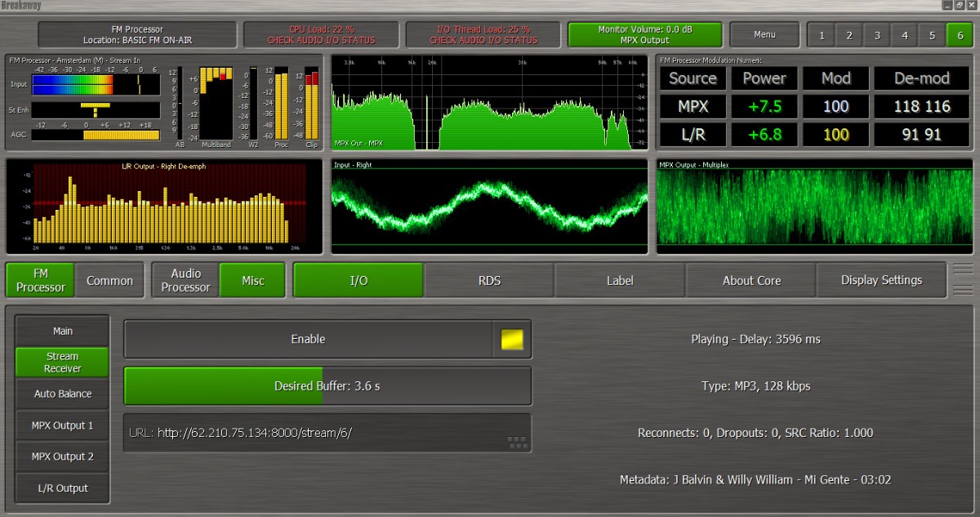Click the keyboard icon in the URL field

click(x=516, y=442)
